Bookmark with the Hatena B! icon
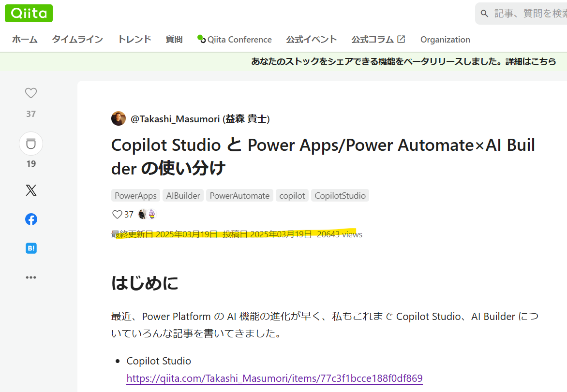Image resolution: width=567 pixels, height=392 pixels. (x=31, y=248)
